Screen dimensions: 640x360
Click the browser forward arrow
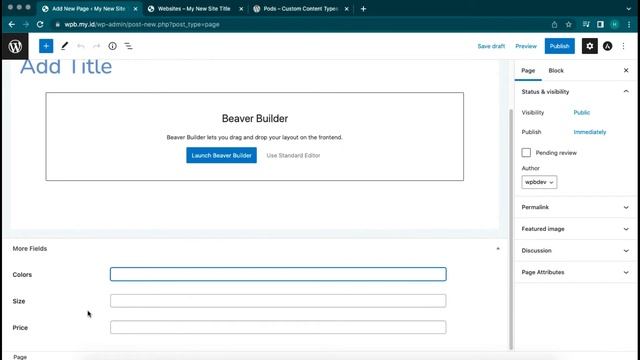pyautogui.click(x=26, y=24)
